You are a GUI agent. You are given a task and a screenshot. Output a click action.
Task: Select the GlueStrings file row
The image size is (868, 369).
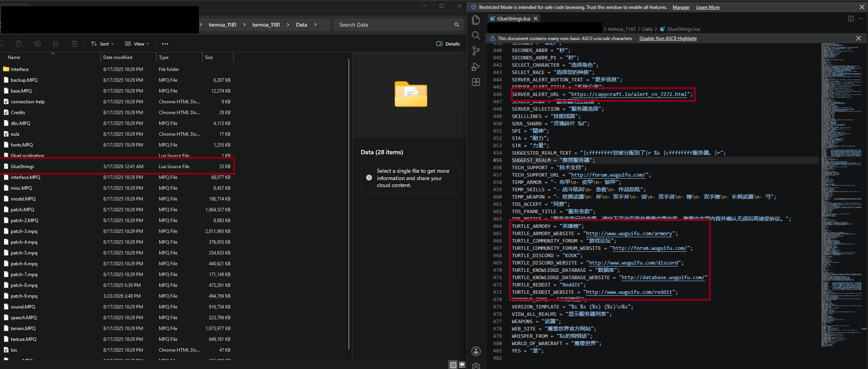pyautogui.click(x=117, y=166)
